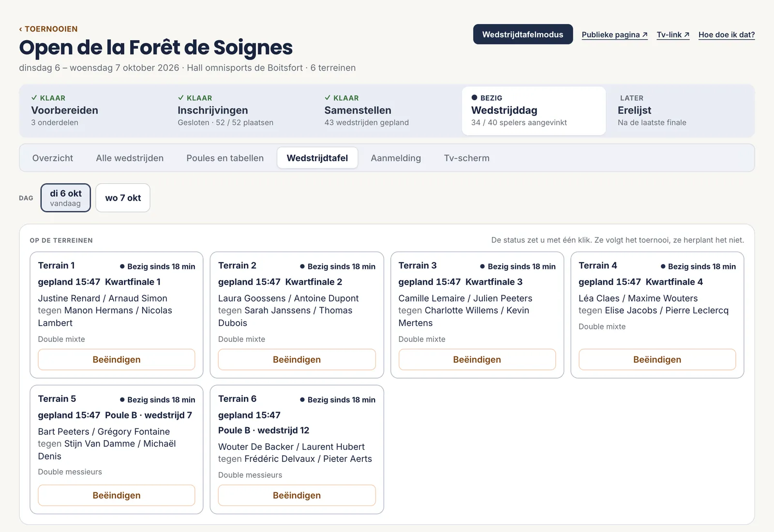774x532 pixels.
Task: Select day wo 7 okt
Action: tap(123, 198)
